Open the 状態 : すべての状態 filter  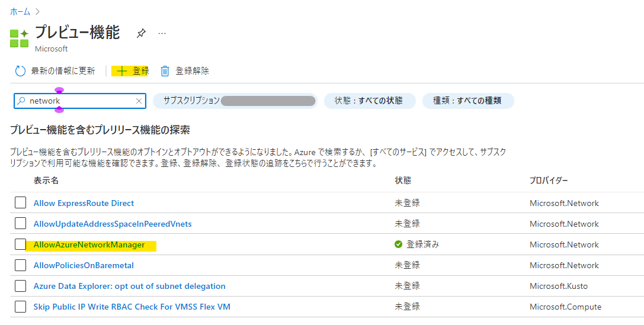pyautogui.click(x=370, y=101)
